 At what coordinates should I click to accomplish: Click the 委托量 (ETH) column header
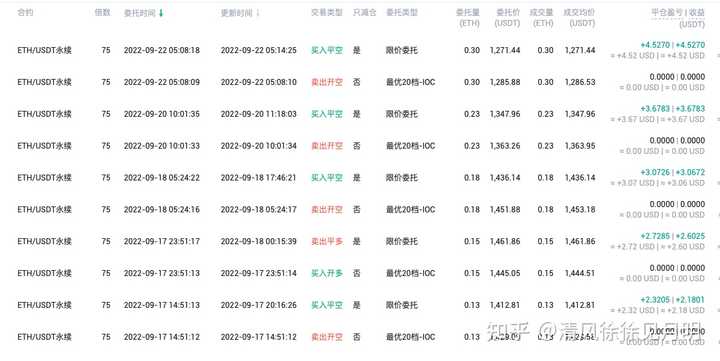pos(468,17)
